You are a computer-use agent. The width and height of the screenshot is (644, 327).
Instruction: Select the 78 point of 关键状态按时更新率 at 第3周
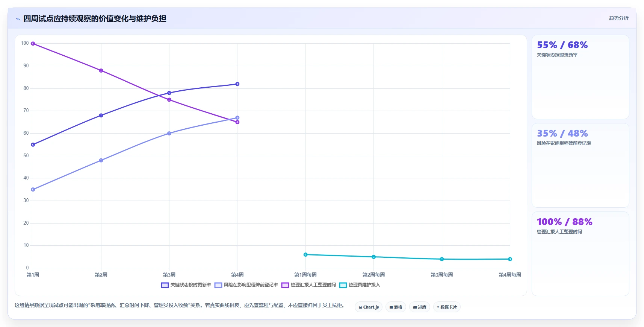click(169, 93)
